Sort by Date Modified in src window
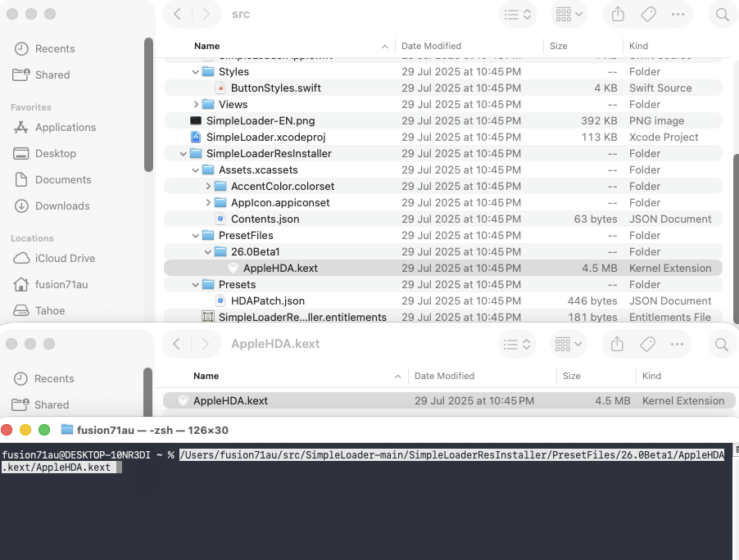 click(431, 46)
